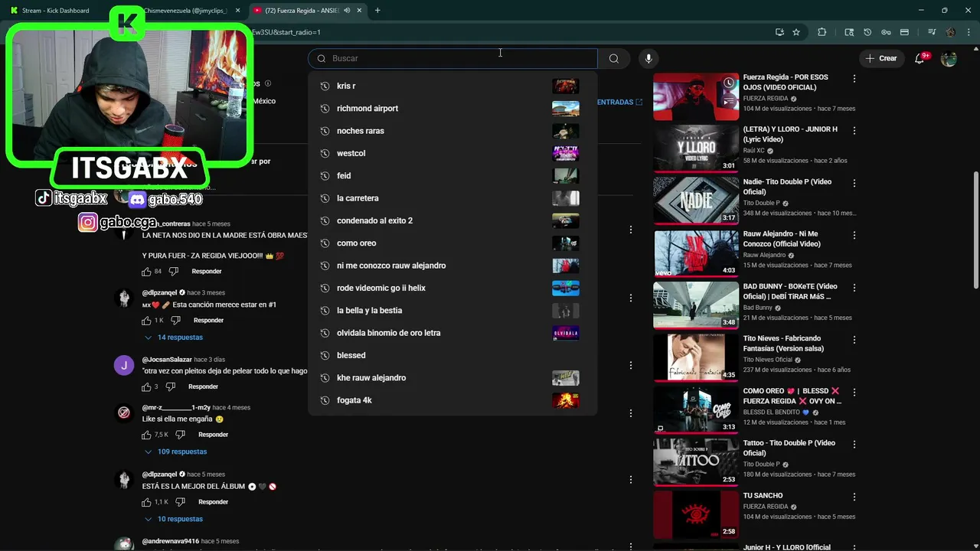Viewport: 980px width, 551px height.
Task: Open options for Tattoo Tito Double P
Action: pyautogui.click(x=854, y=445)
